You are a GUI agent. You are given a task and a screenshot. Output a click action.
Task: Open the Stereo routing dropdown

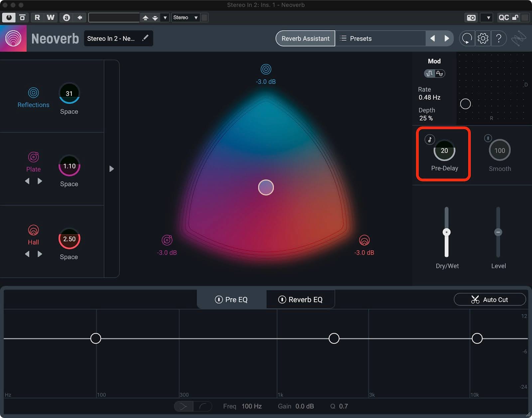click(x=186, y=17)
